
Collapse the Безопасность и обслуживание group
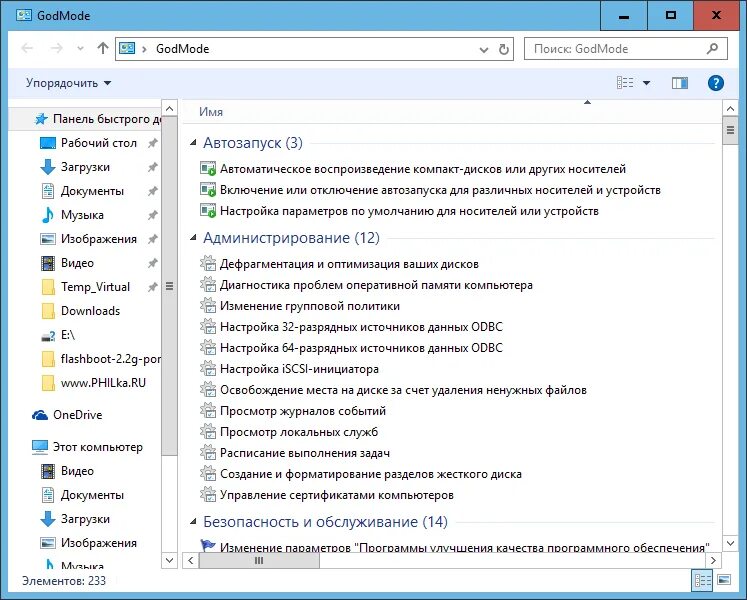pyautogui.click(x=193, y=522)
